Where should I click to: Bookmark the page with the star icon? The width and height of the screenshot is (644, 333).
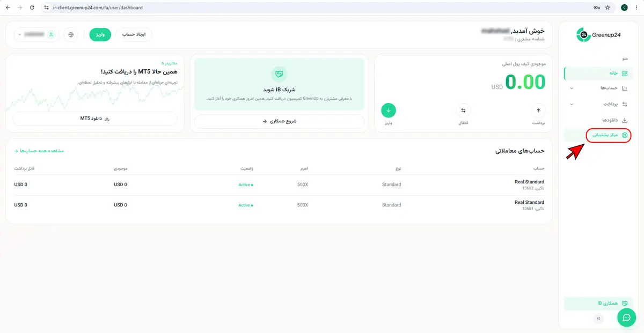tap(608, 8)
